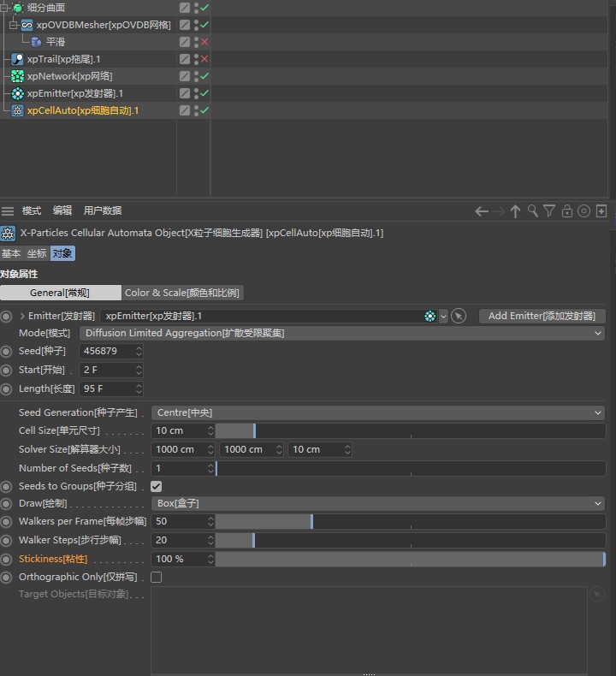Collapse the xpOVDBMesher tree node
The image size is (616, 676).
[x=14, y=25]
